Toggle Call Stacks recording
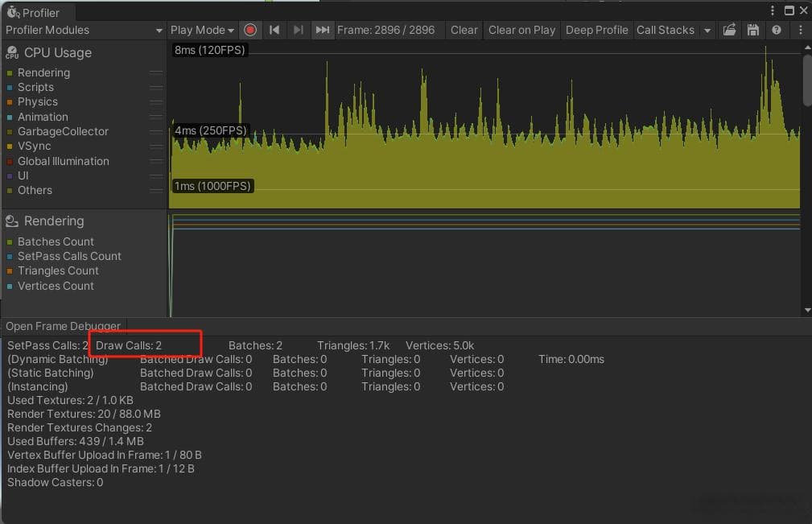 (x=666, y=30)
